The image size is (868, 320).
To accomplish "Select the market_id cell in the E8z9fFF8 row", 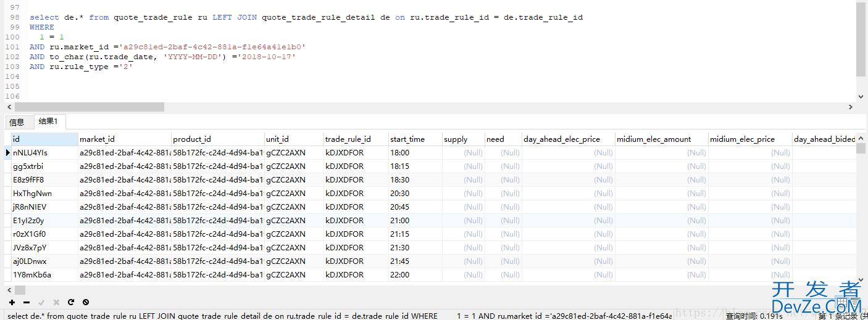I will 125,179.
